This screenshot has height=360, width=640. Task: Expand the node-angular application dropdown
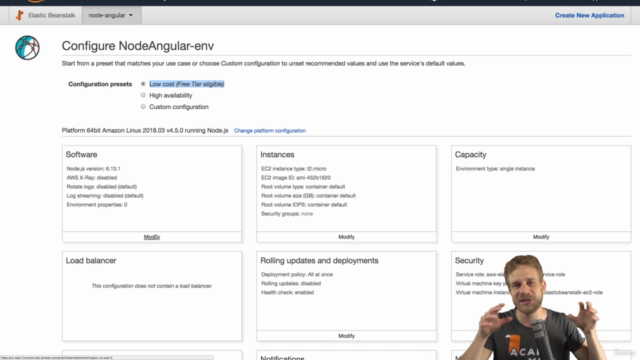click(x=111, y=16)
